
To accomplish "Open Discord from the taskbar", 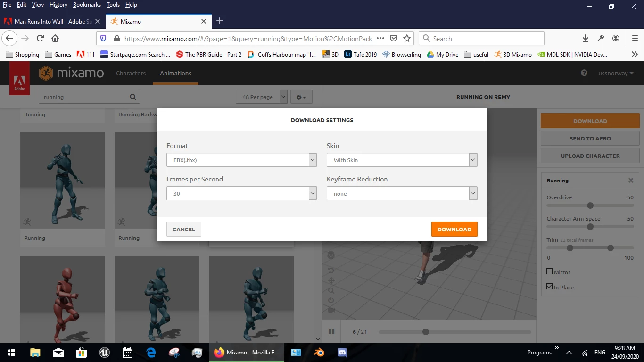I will (x=342, y=352).
